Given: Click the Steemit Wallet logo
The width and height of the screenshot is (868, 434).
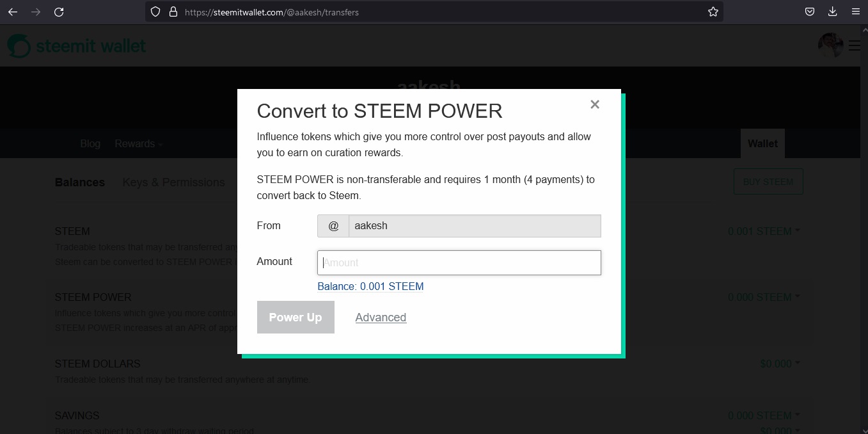Looking at the screenshot, I should pos(76,46).
